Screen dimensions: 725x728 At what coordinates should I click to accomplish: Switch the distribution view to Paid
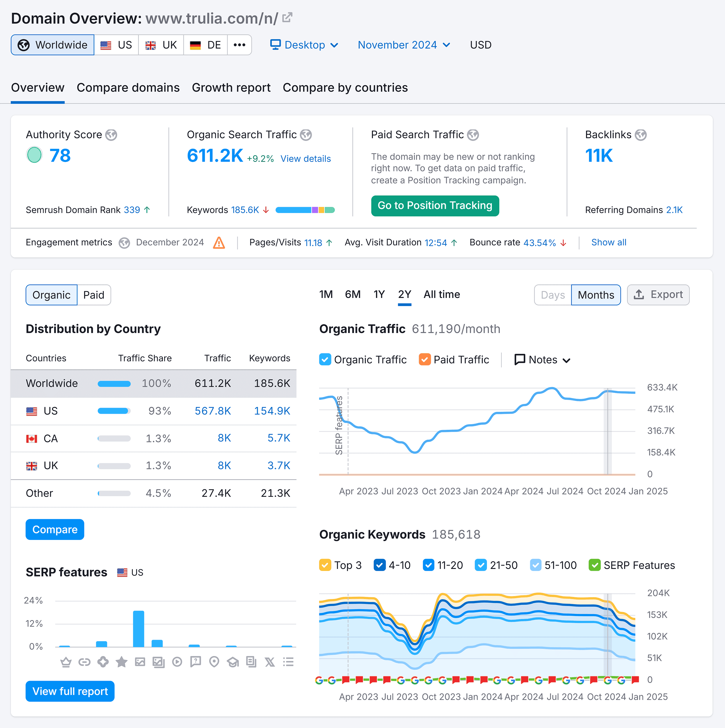(x=94, y=295)
